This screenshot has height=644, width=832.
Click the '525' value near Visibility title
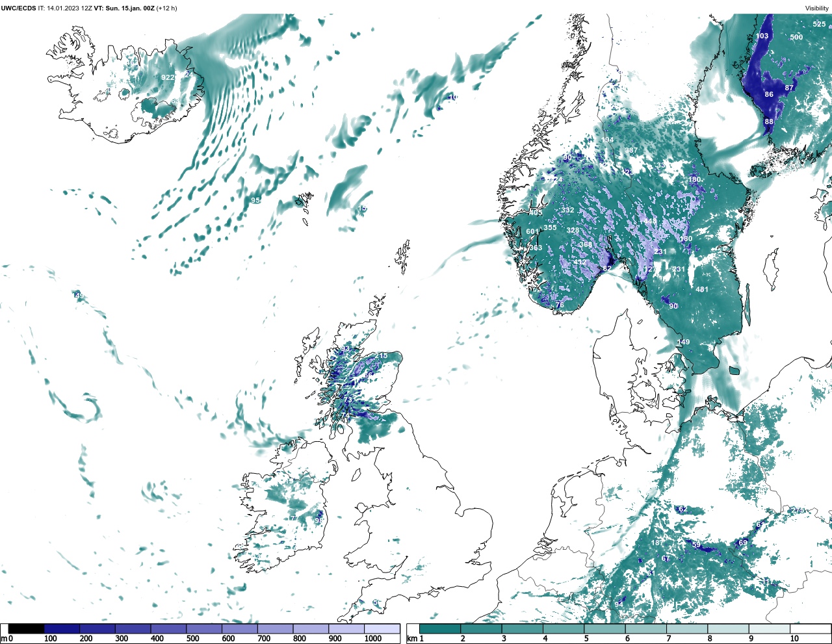(x=819, y=24)
